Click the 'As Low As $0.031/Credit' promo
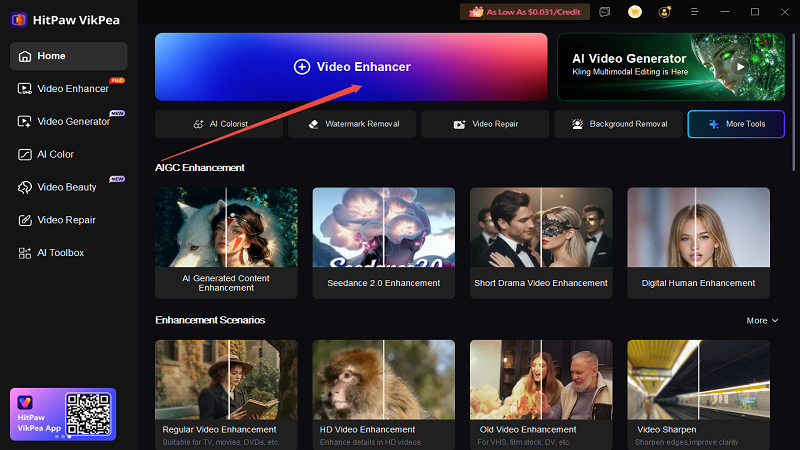 525,12
